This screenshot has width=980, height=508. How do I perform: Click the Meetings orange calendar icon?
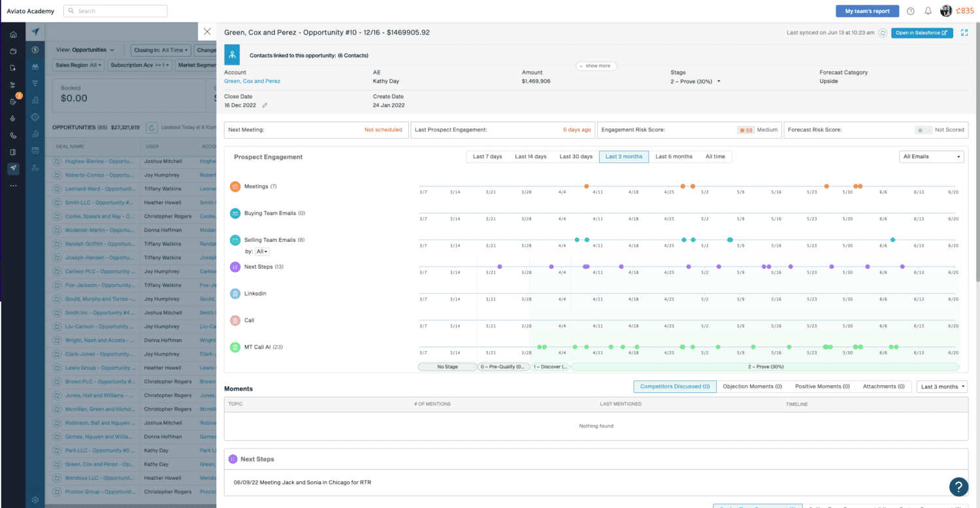click(235, 186)
